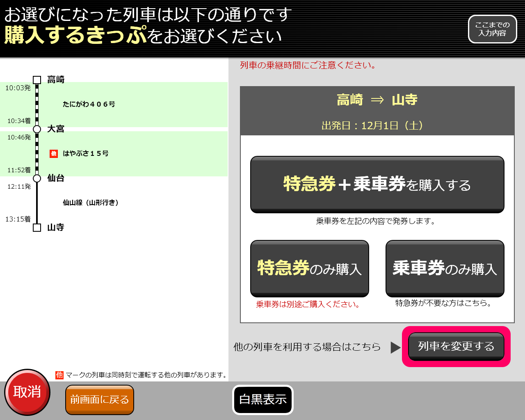Click the 12:11発 departure time

click(x=19, y=187)
